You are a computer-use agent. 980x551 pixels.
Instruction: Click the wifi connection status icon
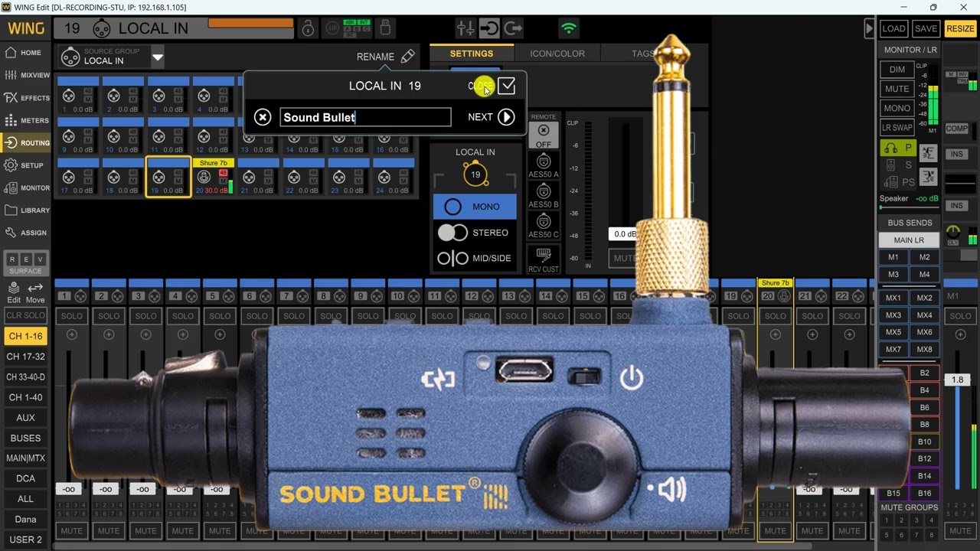pos(569,28)
